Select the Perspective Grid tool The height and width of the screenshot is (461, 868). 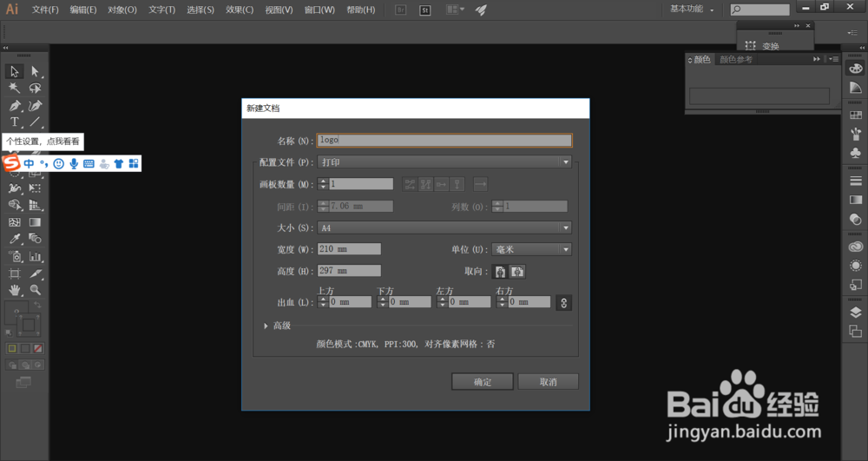pos(36,205)
